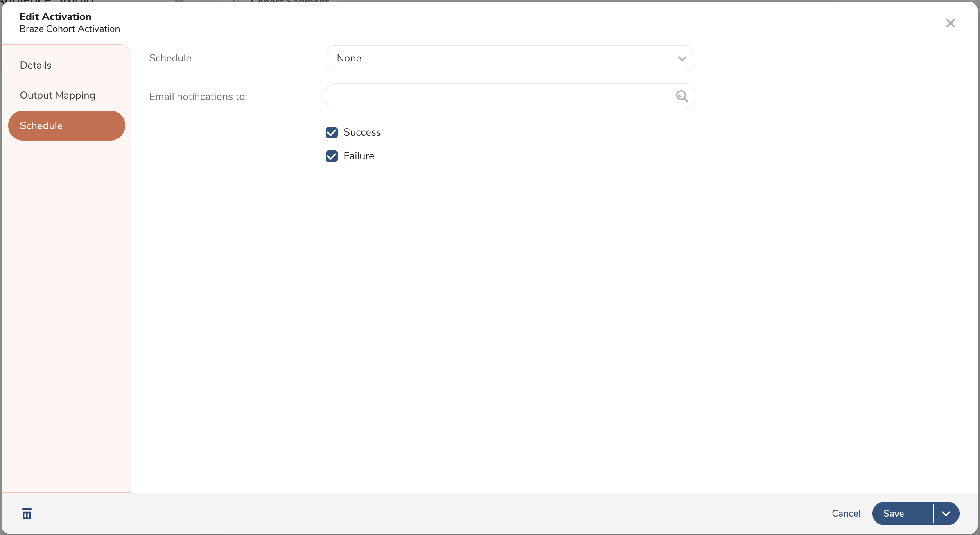The height and width of the screenshot is (535, 980).
Task: Open the Schedule dropdown showing None
Action: 509,58
